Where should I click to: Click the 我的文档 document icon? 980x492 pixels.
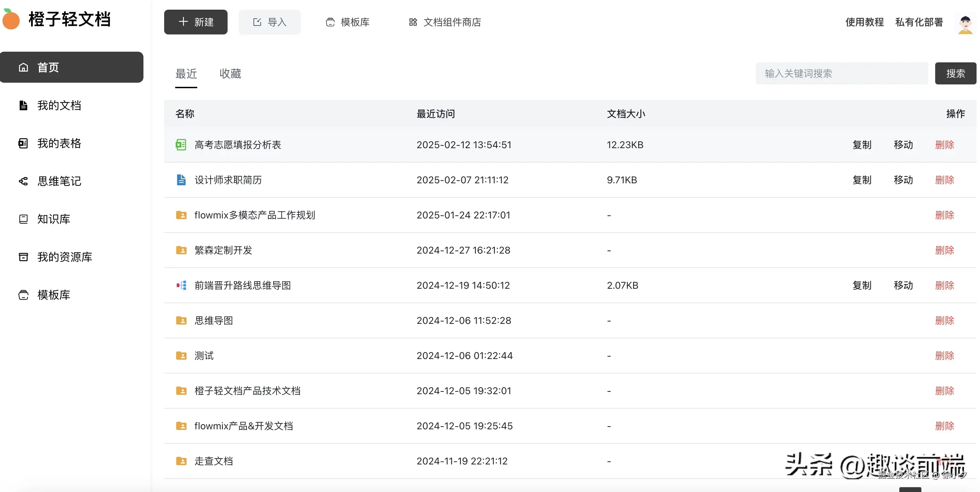point(23,105)
